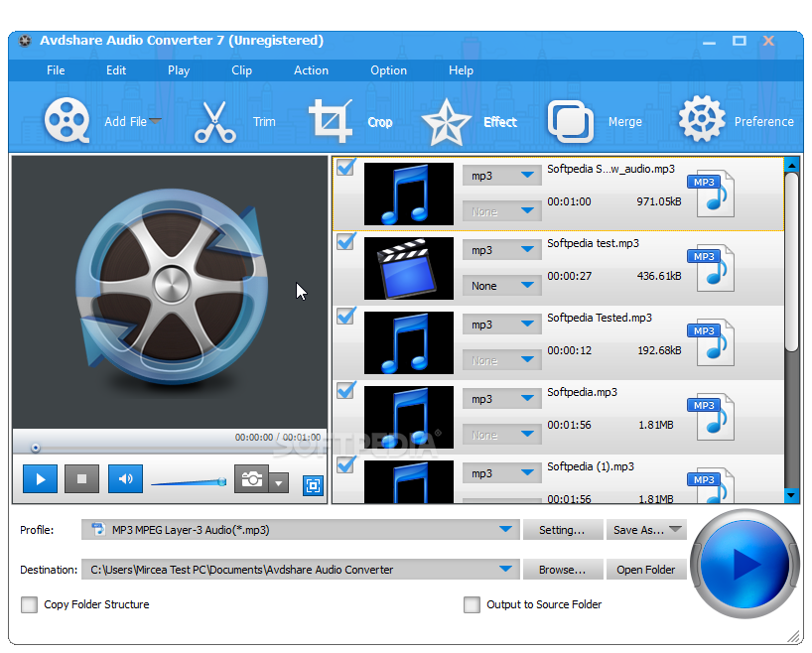Select the Crop tool icon

point(331,121)
